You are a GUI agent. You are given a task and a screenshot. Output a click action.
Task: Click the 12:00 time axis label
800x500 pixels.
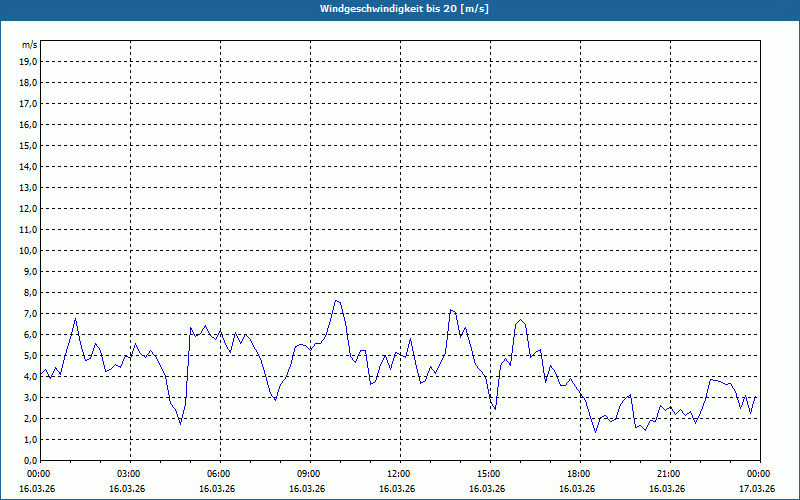pos(399,474)
